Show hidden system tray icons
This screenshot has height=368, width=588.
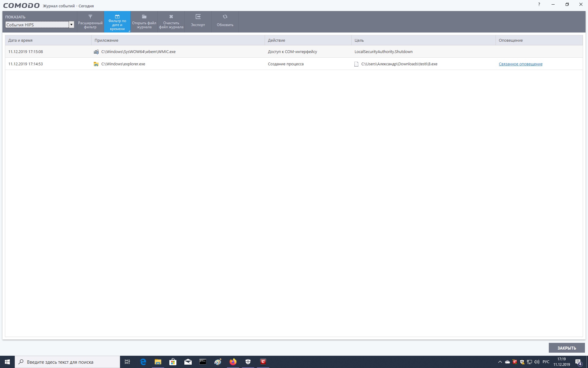(x=500, y=362)
